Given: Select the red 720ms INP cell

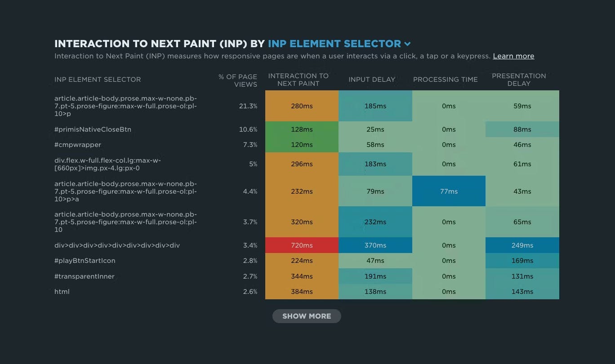Looking at the screenshot, I should click(302, 245).
